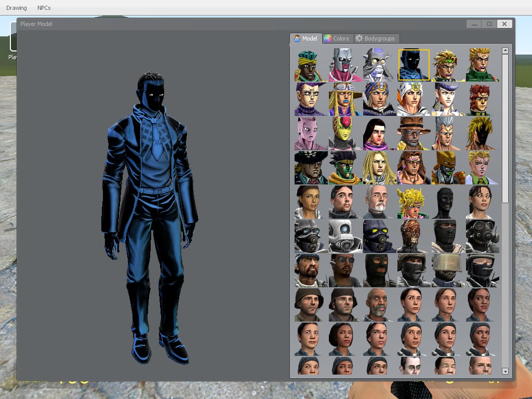This screenshot has width=532, height=399.
Task: Choose the blond model with green polka-dot tie
Action: (x=483, y=168)
